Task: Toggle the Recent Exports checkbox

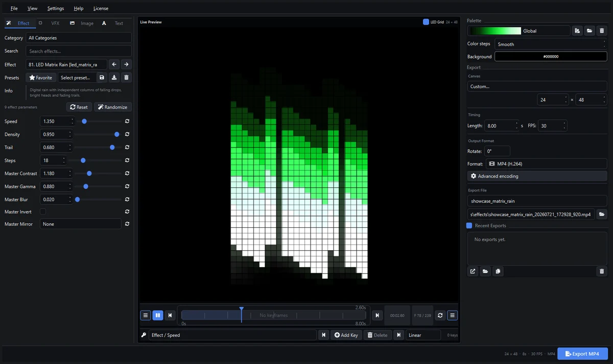Action: tap(469, 226)
